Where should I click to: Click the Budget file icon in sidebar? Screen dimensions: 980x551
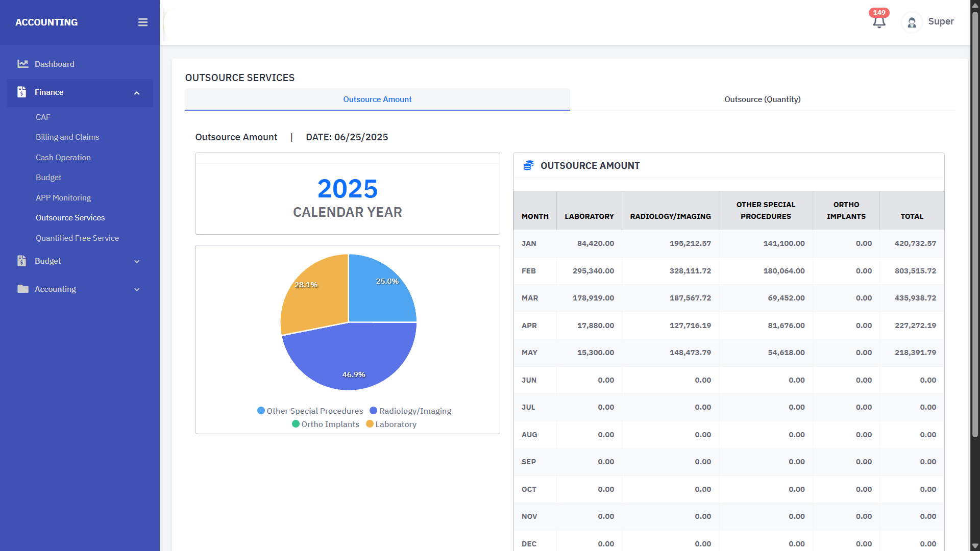click(21, 261)
